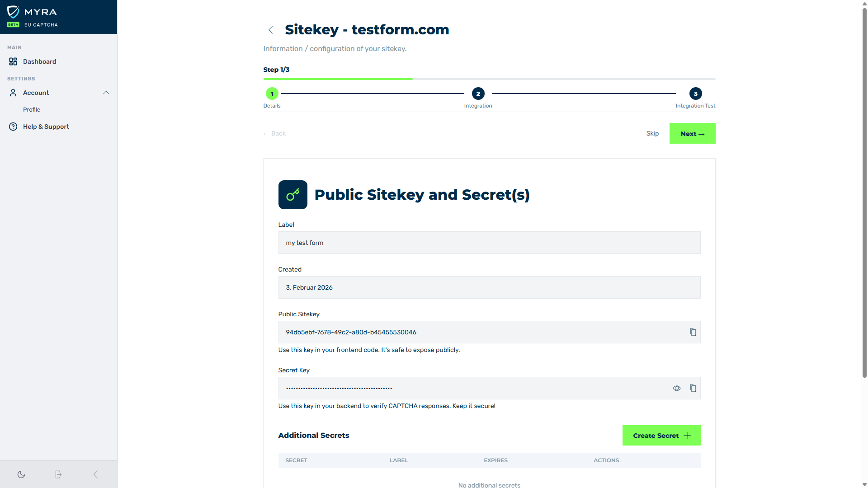Reveal the hidden Secret Key
This screenshot has width=868, height=488.
pyautogui.click(x=676, y=388)
